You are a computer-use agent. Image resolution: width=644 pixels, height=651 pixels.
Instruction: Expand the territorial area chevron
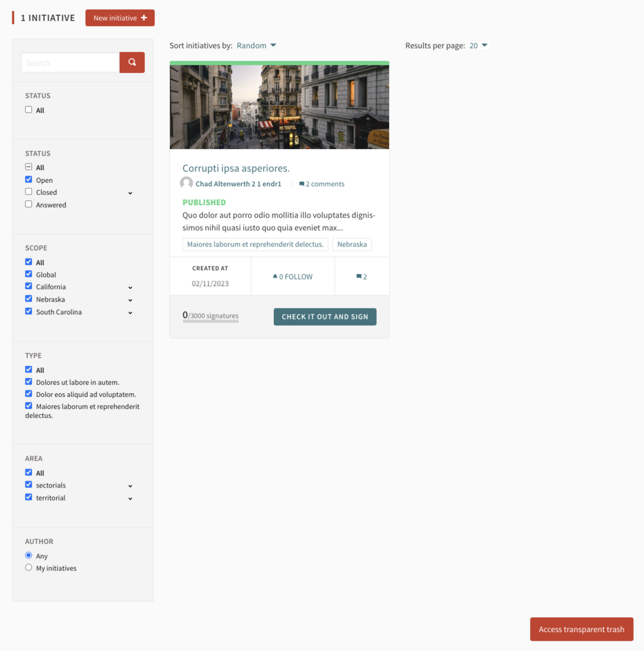(x=130, y=499)
